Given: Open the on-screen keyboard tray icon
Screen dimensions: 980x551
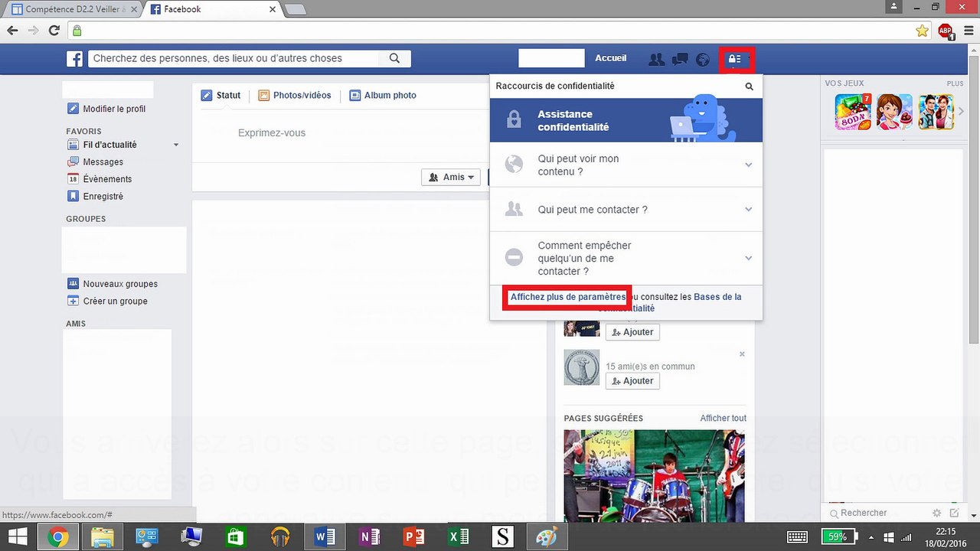Looking at the screenshot, I should pos(798,537).
